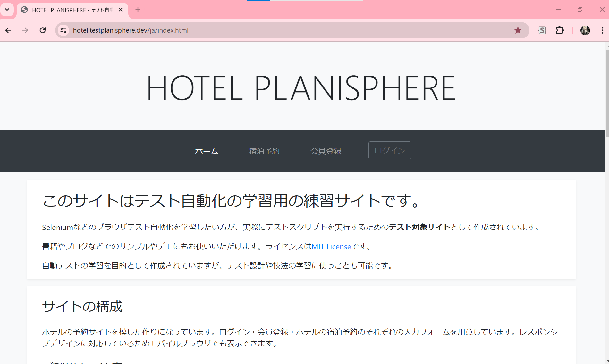Screen dimensions: 609x364
Task: Open the MIT License link
Action: click(331, 247)
